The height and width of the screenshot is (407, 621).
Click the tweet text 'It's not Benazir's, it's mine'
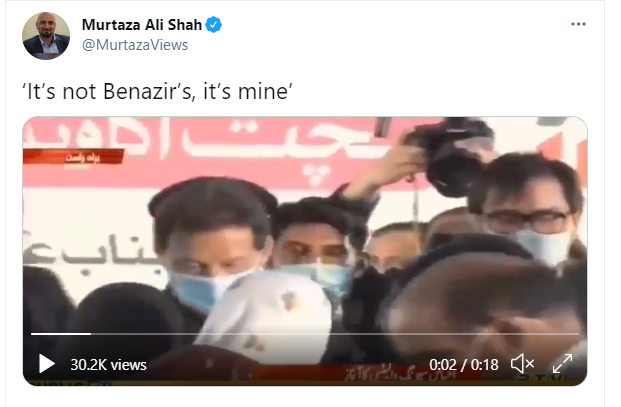pos(158,91)
